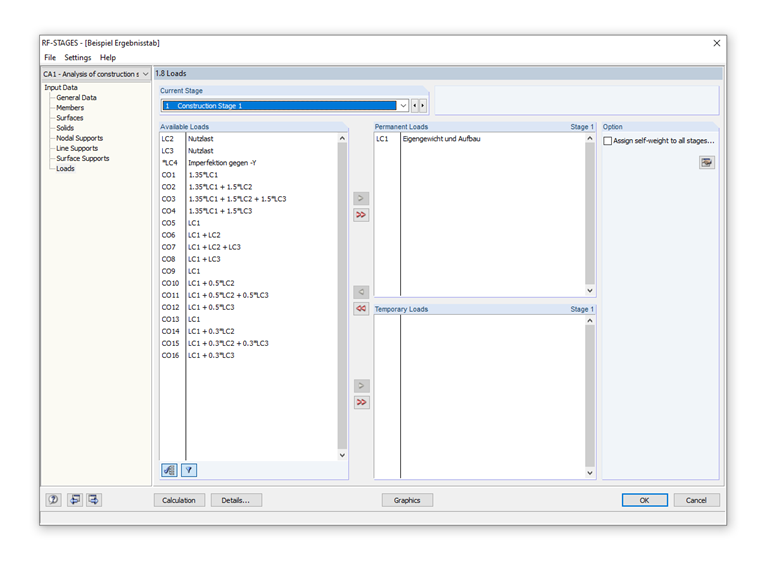
Task: Open the Current Stage dropdown
Action: (403, 106)
